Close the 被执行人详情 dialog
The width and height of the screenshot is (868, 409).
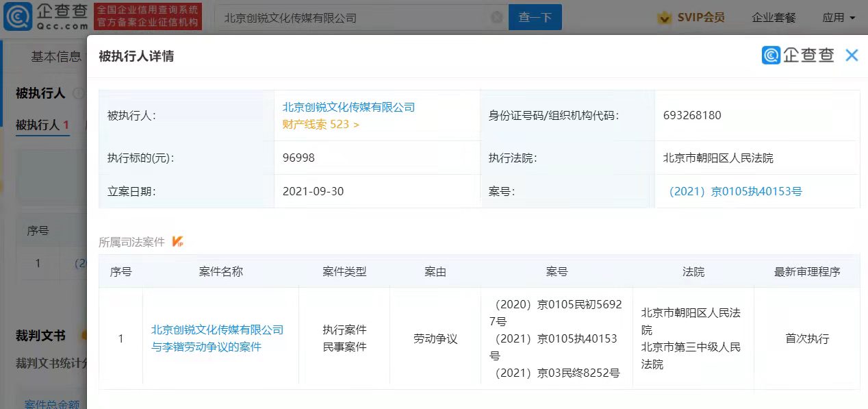[x=852, y=55]
